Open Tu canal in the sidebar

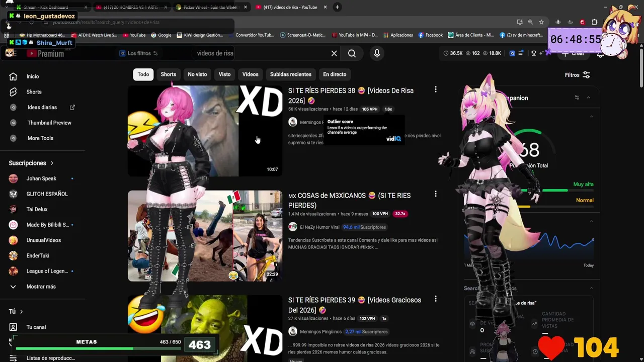(36, 327)
